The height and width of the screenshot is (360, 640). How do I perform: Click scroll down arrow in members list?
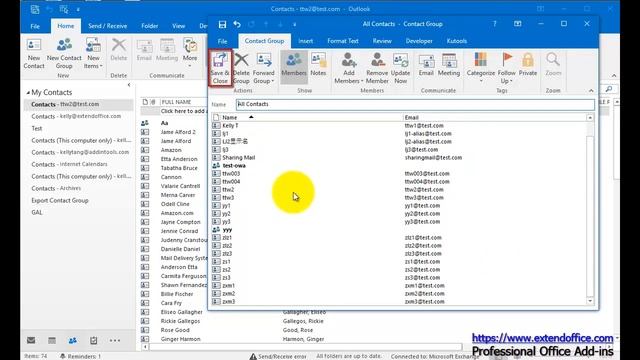point(590,301)
